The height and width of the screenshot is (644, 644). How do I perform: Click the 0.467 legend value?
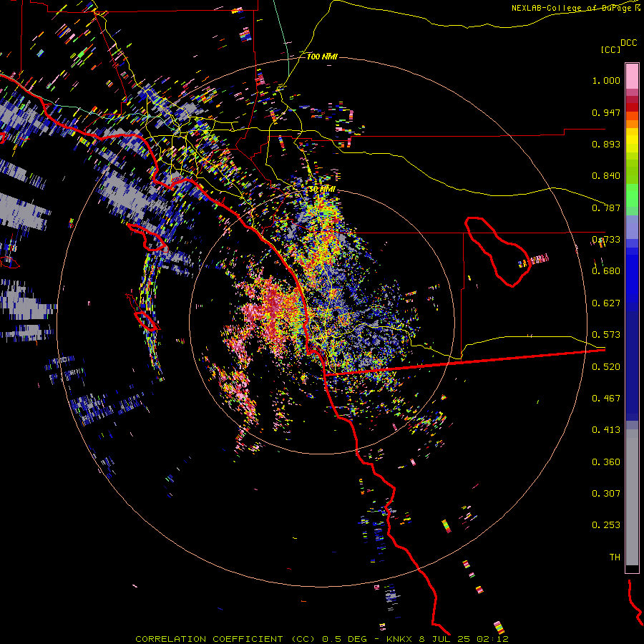[606, 399]
